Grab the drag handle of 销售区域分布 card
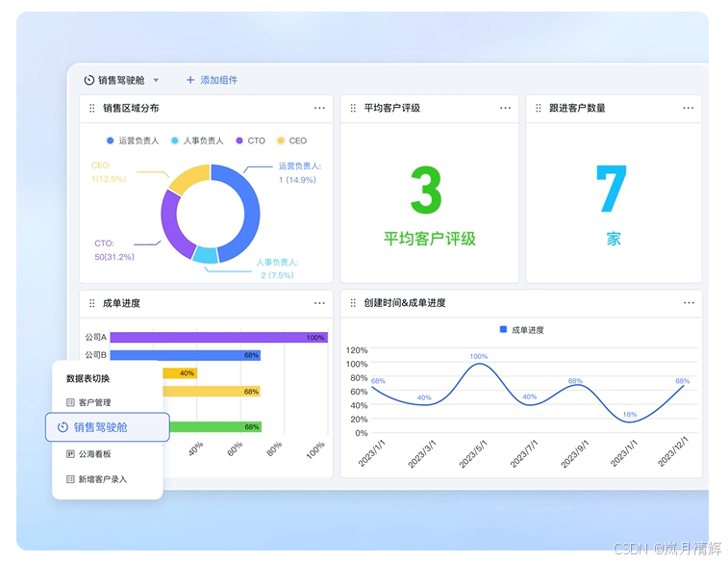This screenshot has width=728, height=562. click(92, 108)
